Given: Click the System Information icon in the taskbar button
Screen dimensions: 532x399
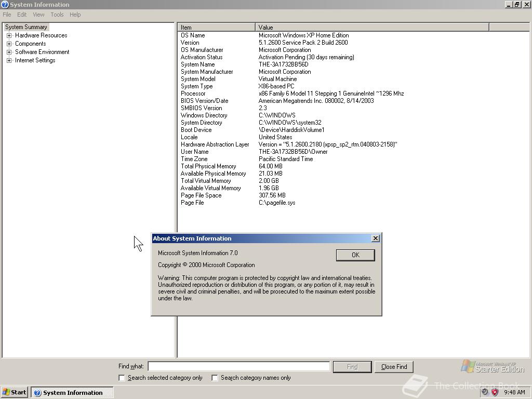Looking at the screenshot, I should [37, 393].
